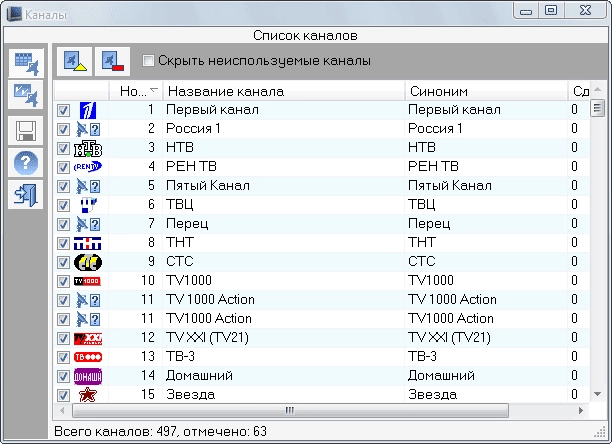612x444 pixels.
Task: Minimize the Каналы window
Action: click(526, 11)
